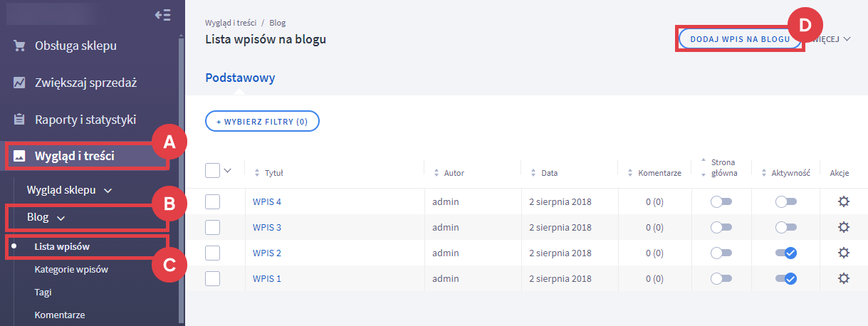Go to Tagi in sidebar
This screenshot has height=326, width=868.
tap(43, 293)
